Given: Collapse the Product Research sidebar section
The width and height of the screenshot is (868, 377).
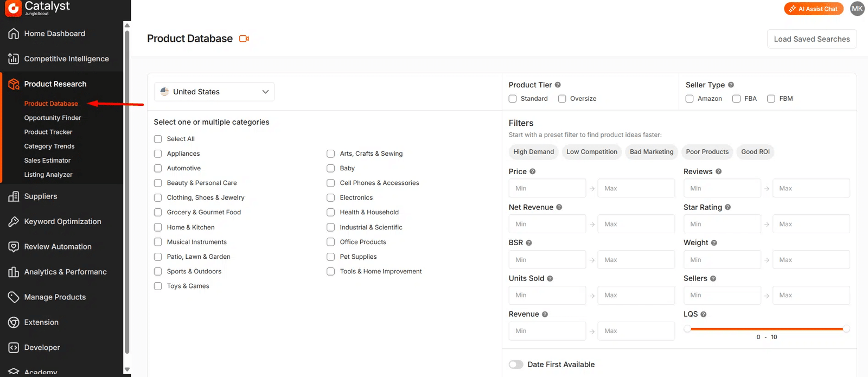Looking at the screenshot, I should [55, 84].
